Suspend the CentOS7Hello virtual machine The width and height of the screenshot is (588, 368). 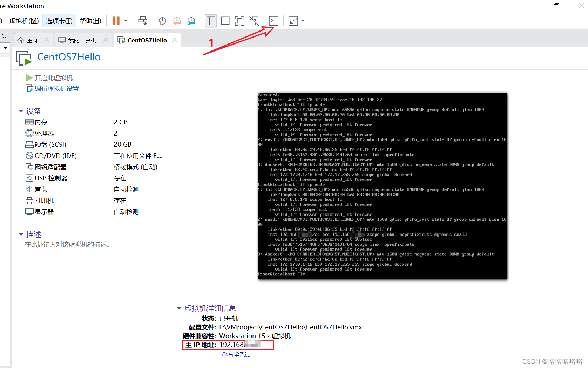116,21
